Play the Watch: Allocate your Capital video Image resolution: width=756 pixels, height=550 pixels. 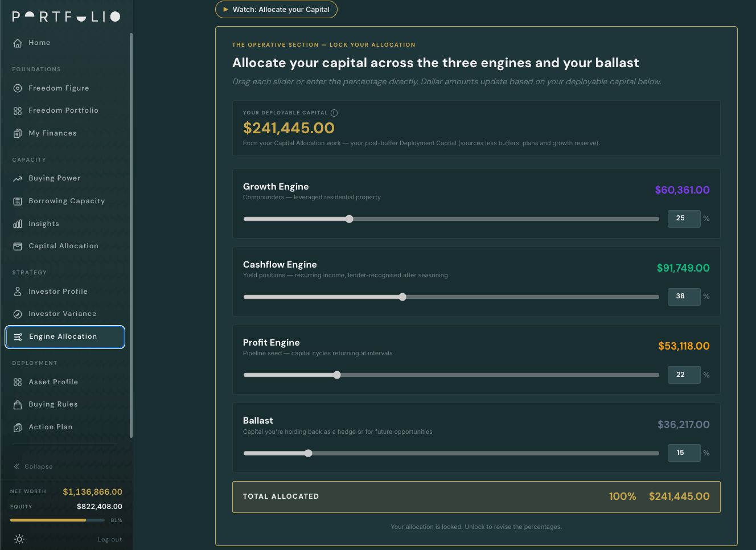point(276,10)
